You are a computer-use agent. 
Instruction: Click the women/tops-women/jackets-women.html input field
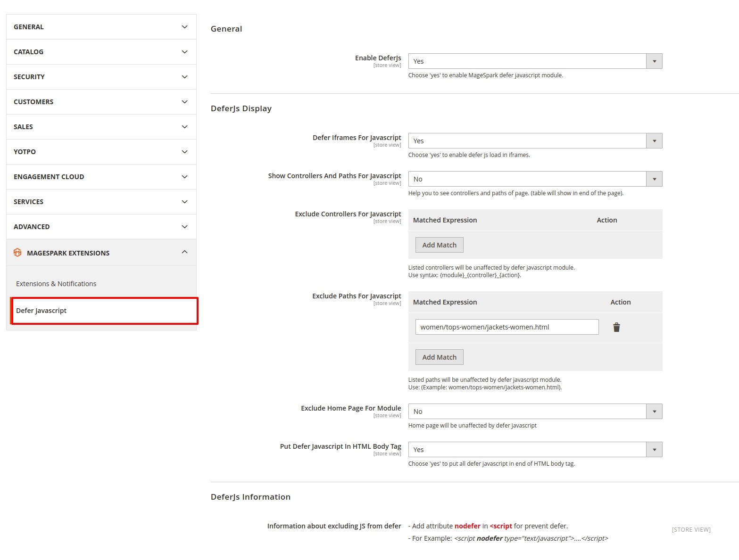tap(507, 327)
